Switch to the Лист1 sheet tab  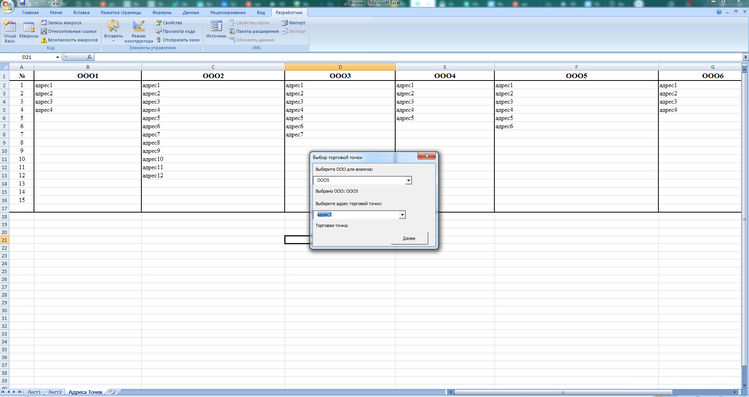click(34, 392)
